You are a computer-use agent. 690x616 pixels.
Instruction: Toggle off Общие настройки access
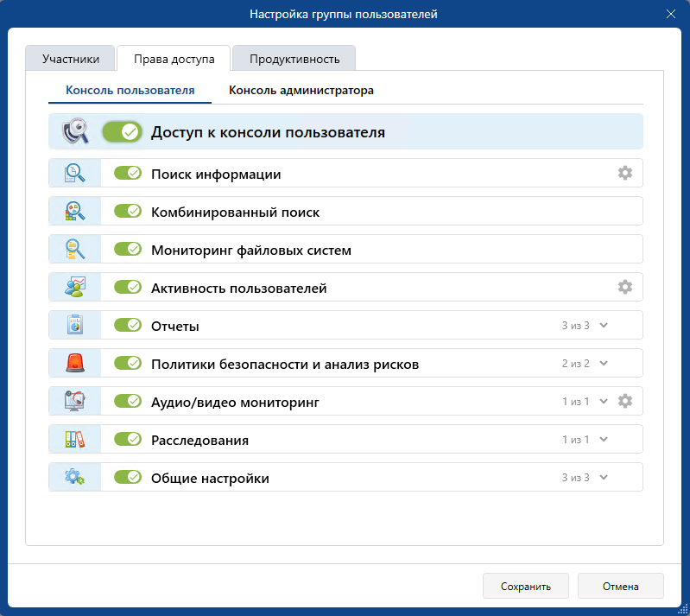click(x=128, y=478)
